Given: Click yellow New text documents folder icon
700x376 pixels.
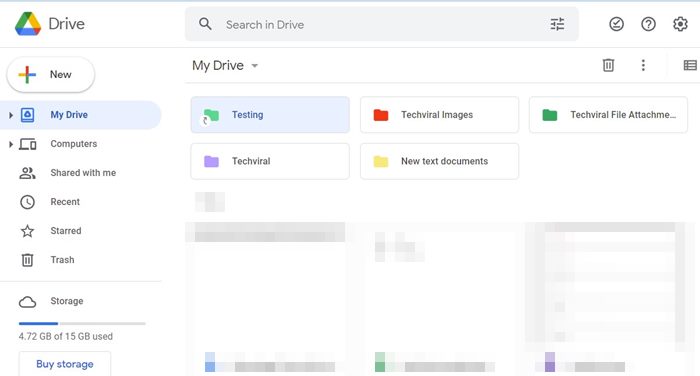Looking at the screenshot, I should click(381, 161).
